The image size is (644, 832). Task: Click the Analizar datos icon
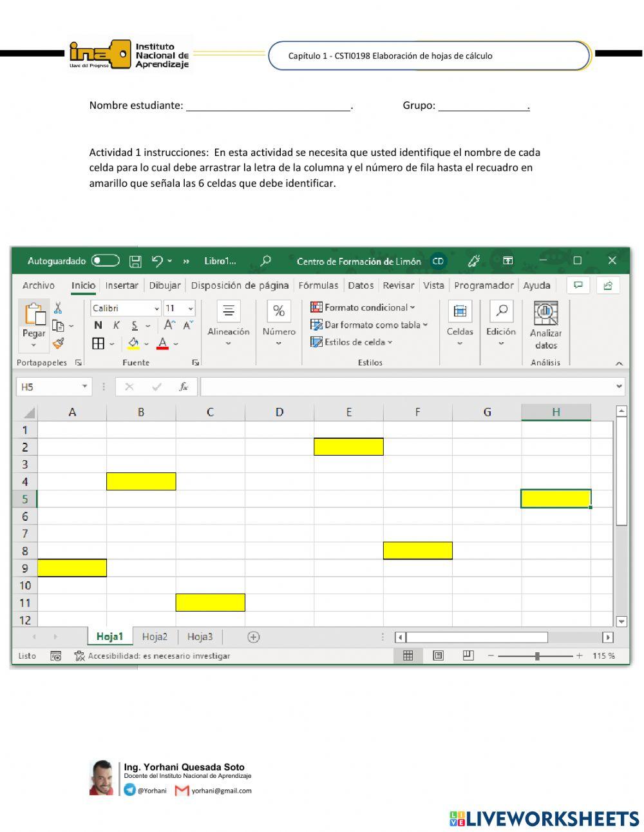click(x=545, y=313)
